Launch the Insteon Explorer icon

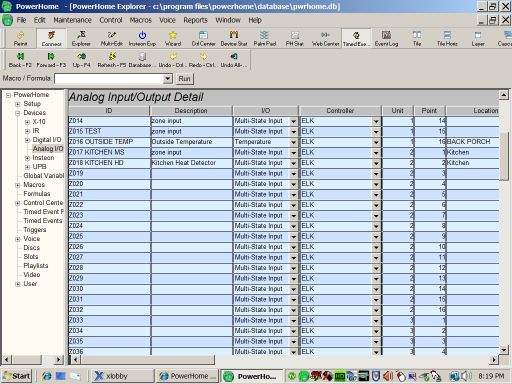point(142,38)
